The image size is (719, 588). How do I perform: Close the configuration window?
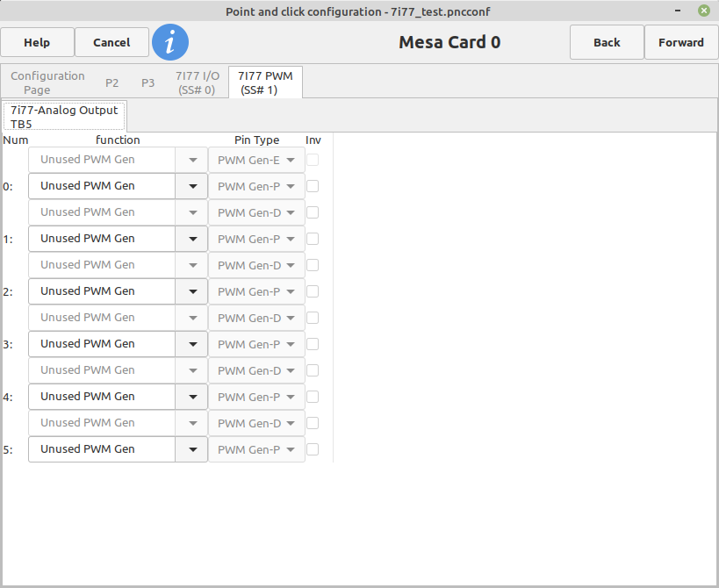pyautogui.click(x=704, y=11)
